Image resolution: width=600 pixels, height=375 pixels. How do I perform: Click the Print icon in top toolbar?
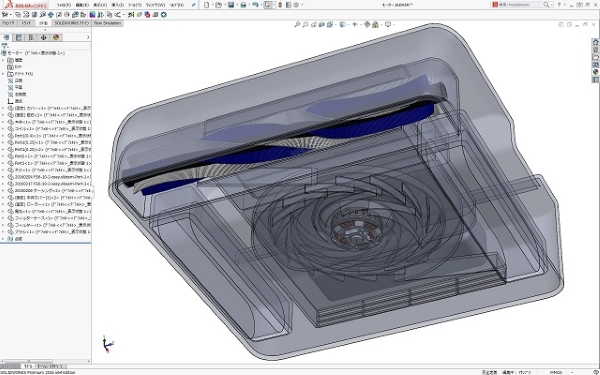click(243, 5)
